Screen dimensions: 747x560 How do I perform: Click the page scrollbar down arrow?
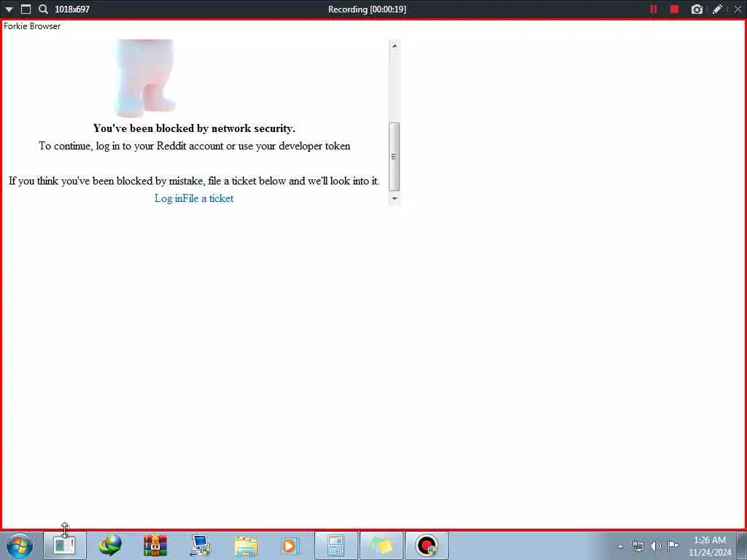coord(395,198)
